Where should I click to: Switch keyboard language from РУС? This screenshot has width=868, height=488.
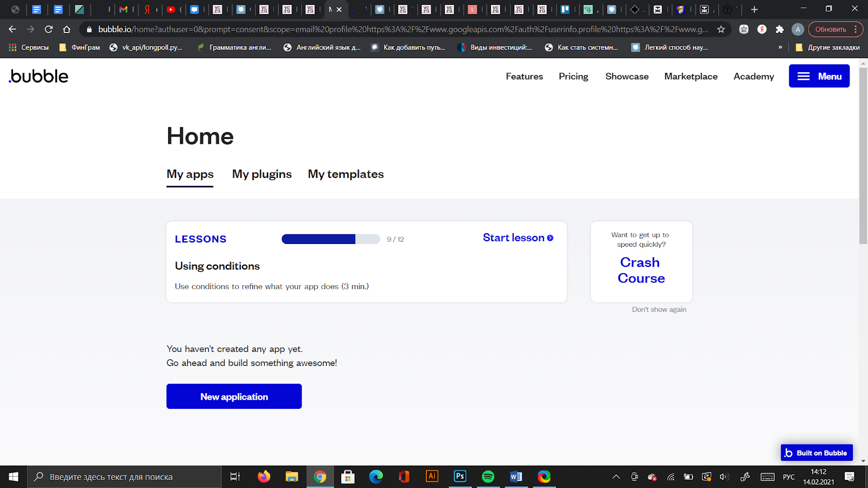pos(789,477)
